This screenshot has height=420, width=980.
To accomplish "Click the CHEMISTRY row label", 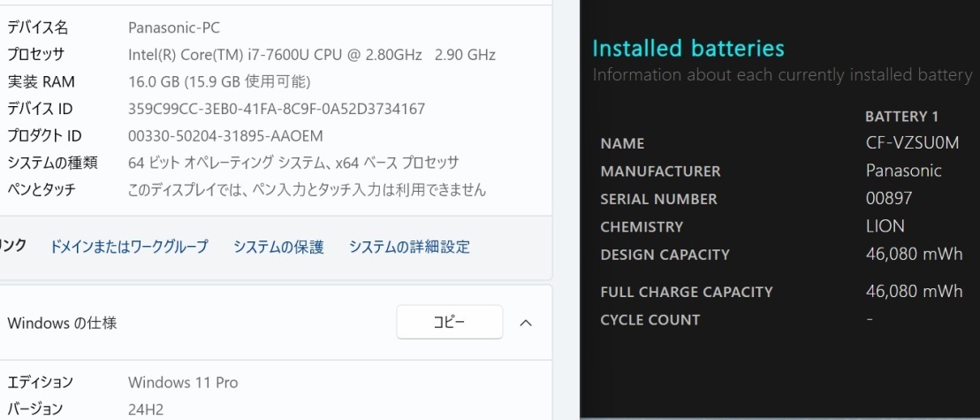I will [x=642, y=227].
